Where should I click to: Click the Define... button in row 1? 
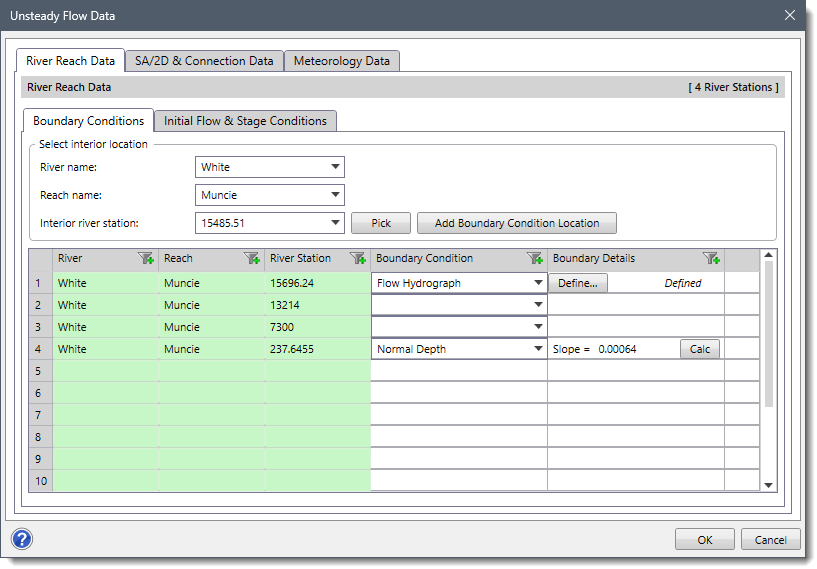click(x=578, y=283)
